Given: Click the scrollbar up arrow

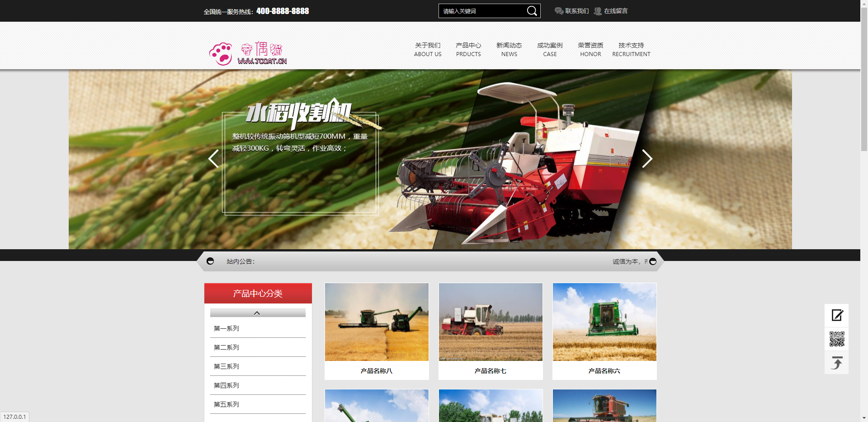Looking at the screenshot, I should coord(864,4).
